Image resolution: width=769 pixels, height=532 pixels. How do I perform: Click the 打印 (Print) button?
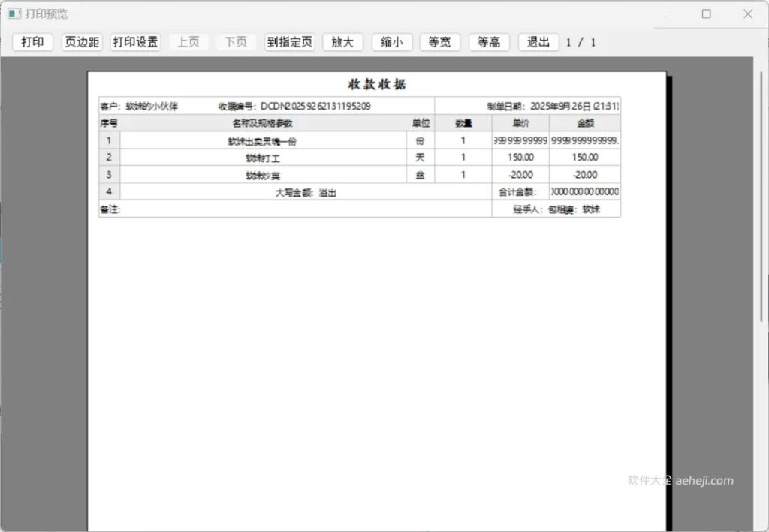[x=32, y=42]
